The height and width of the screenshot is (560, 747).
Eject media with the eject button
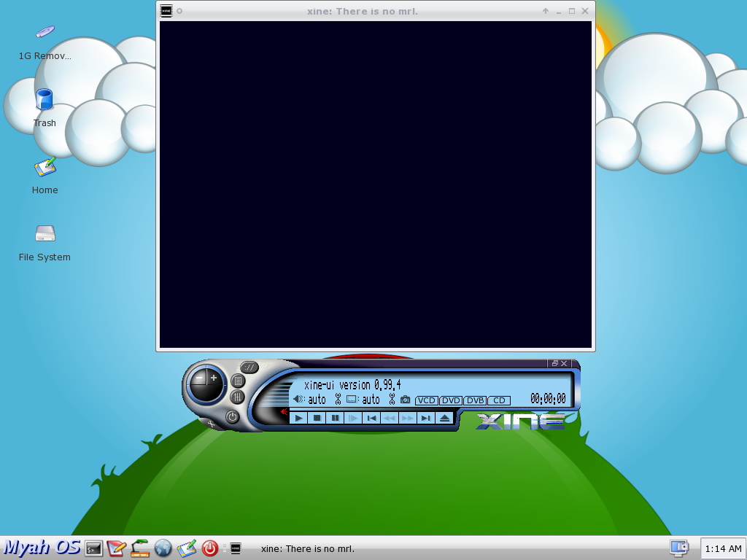444,418
